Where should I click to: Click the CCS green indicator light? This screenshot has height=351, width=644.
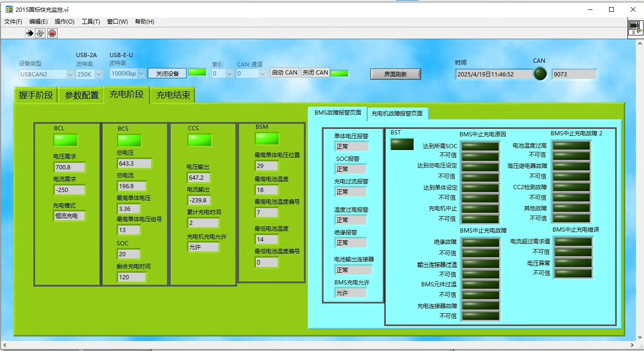[x=200, y=140]
